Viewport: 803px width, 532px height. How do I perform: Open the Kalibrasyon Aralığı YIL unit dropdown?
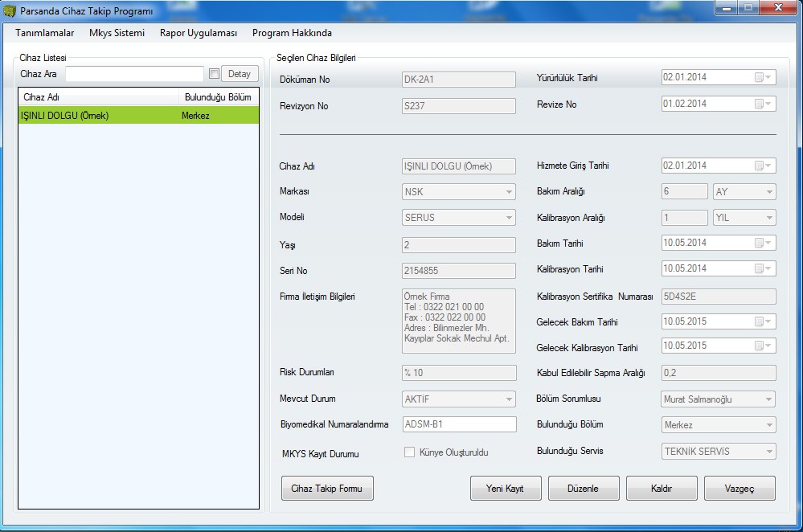point(768,218)
